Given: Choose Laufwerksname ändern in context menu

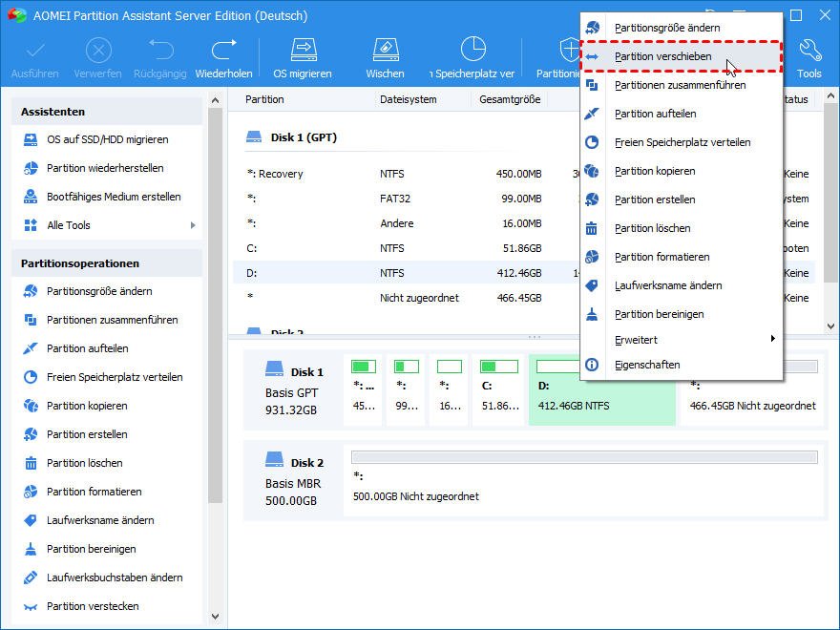Looking at the screenshot, I should (682, 285).
